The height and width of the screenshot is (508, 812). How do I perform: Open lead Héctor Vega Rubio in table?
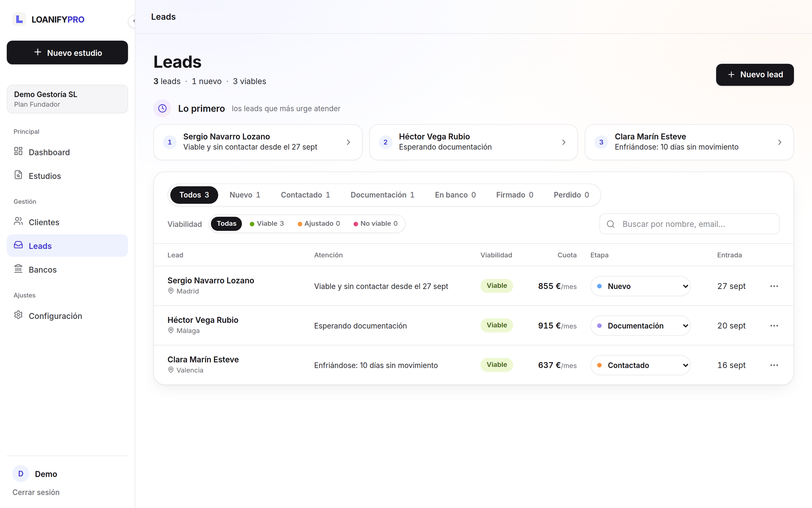point(203,320)
